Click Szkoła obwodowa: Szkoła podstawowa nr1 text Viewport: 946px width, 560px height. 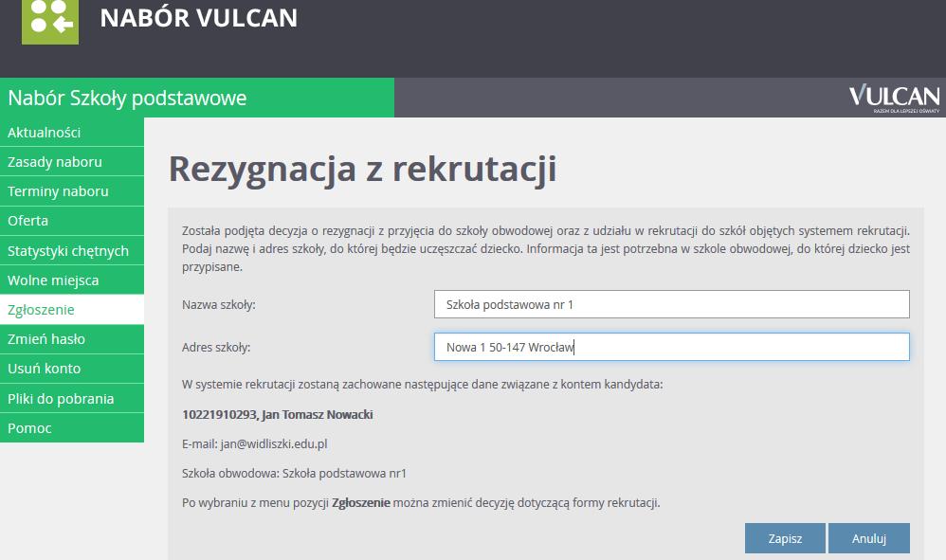point(294,474)
